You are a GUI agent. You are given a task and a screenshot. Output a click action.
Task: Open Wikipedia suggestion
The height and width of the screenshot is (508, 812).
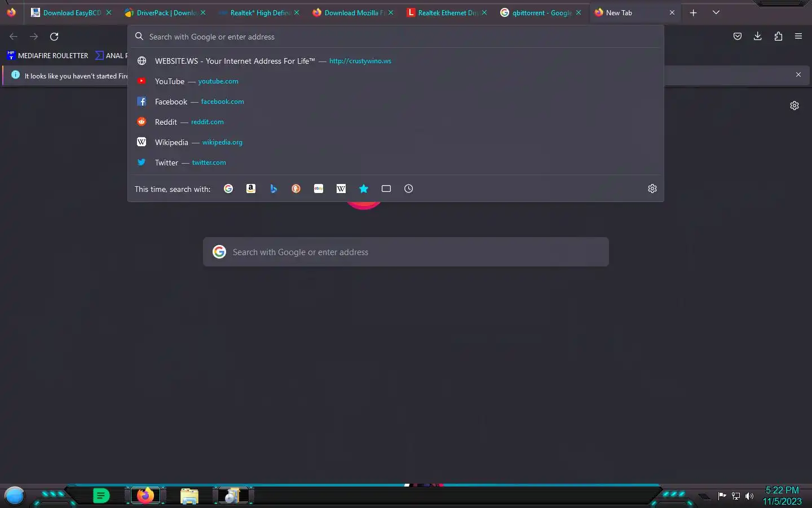tap(396, 142)
